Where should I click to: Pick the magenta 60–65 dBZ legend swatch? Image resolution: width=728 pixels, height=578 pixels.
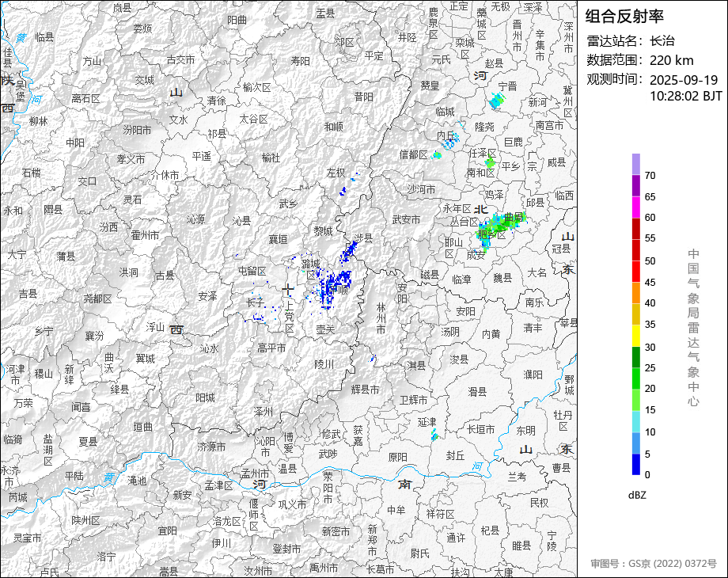pyautogui.click(x=636, y=207)
